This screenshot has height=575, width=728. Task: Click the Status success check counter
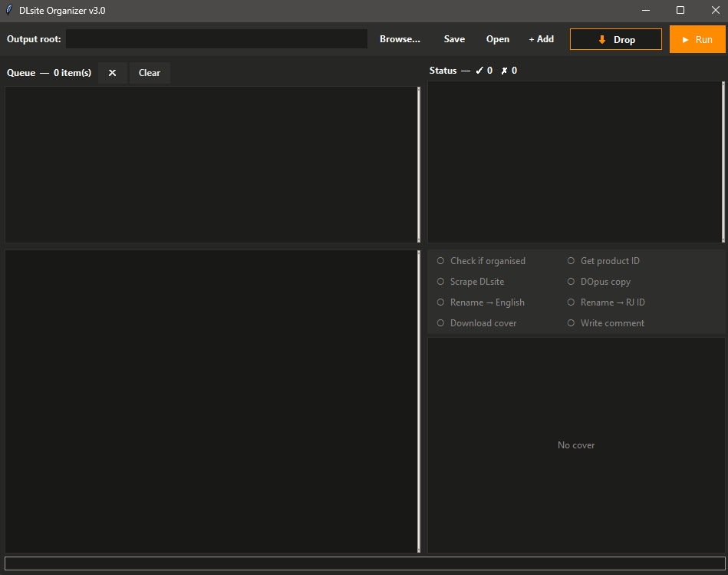click(x=484, y=71)
